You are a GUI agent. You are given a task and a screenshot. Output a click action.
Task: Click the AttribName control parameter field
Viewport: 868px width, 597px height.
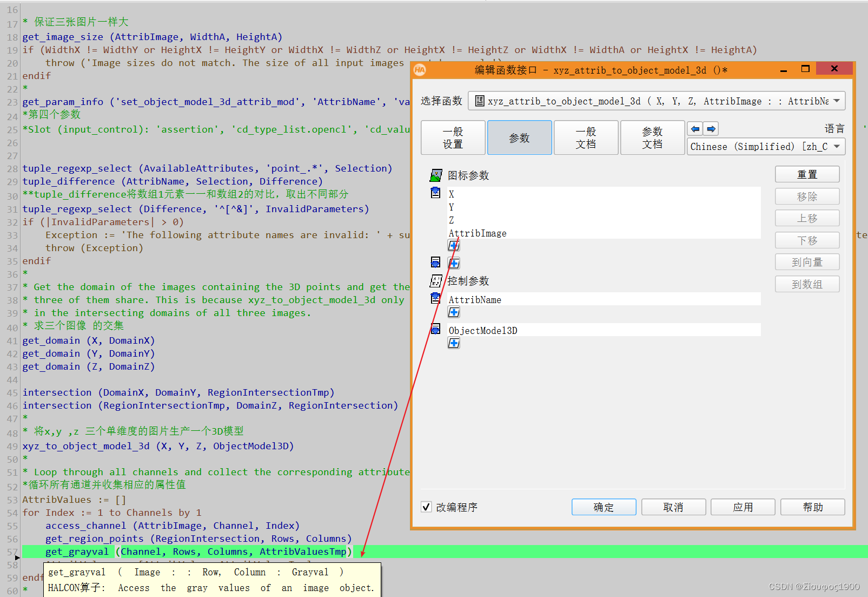coord(604,299)
